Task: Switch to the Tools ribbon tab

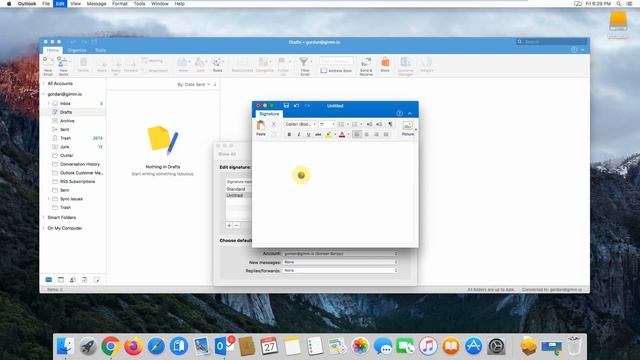Action: pyautogui.click(x=100, y=50)
